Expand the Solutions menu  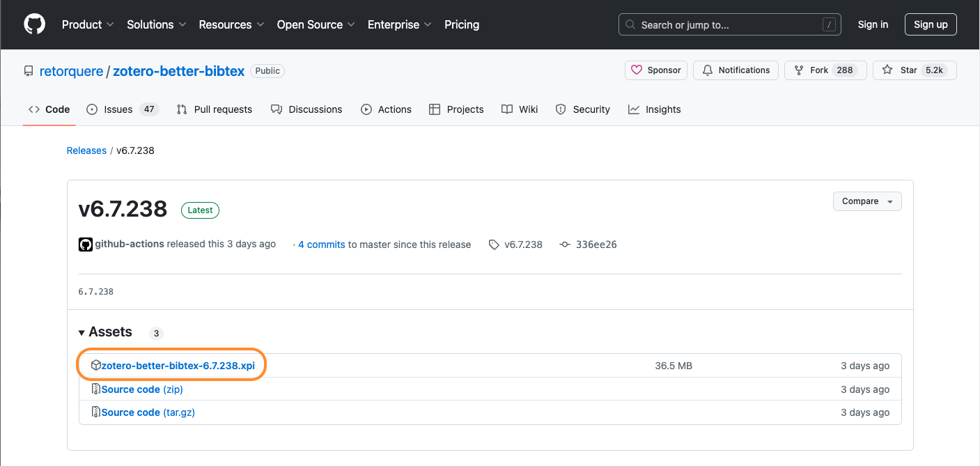pyautogui.click(x=157, y=24)
